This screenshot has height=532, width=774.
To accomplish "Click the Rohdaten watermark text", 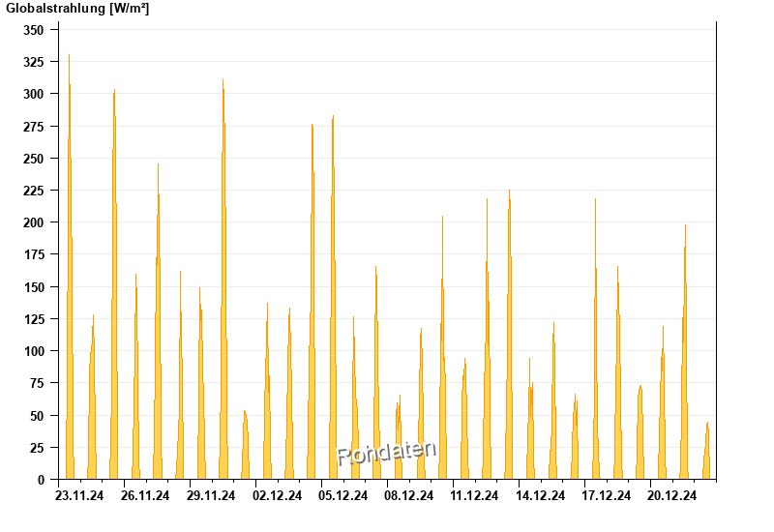I will pyautogui.click(x=386, y=453).
